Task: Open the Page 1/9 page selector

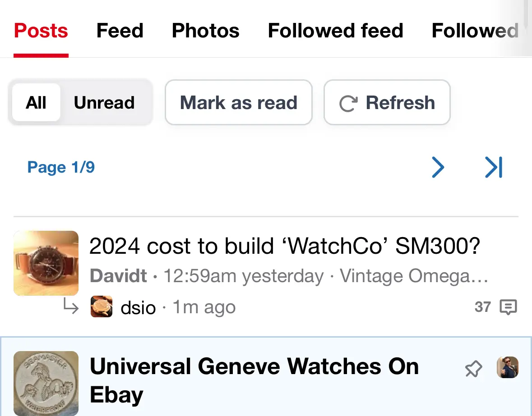Action: click(x=61, y=168)
